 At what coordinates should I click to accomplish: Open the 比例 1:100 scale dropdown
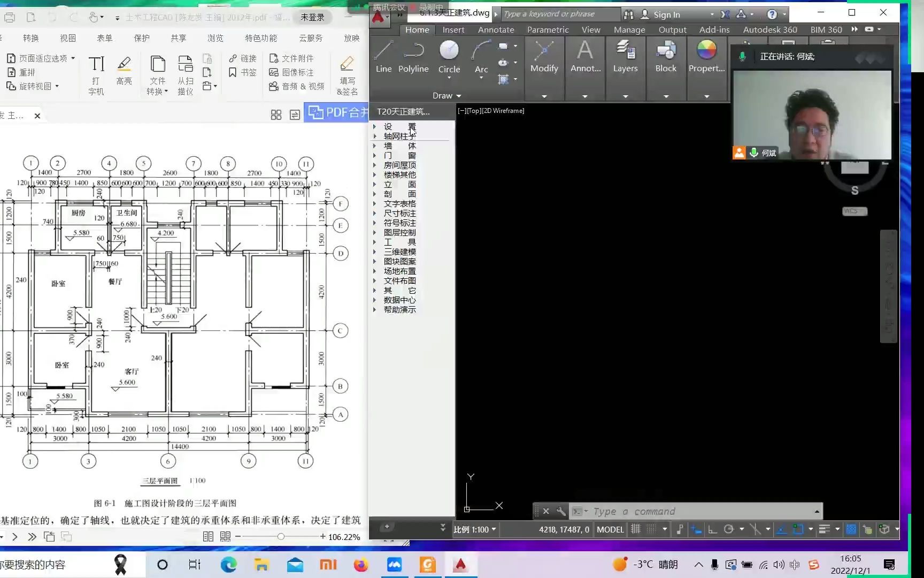point(475,529)
